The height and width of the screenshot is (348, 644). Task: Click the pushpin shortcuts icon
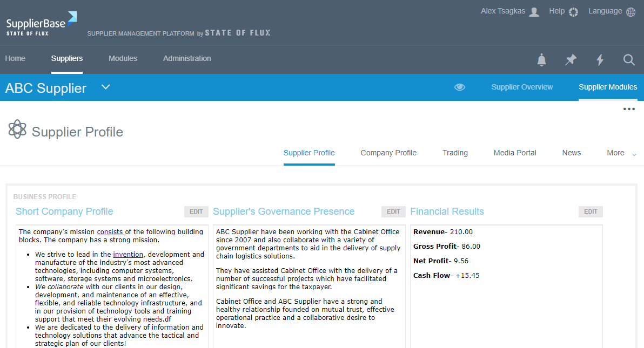[571, 60]
